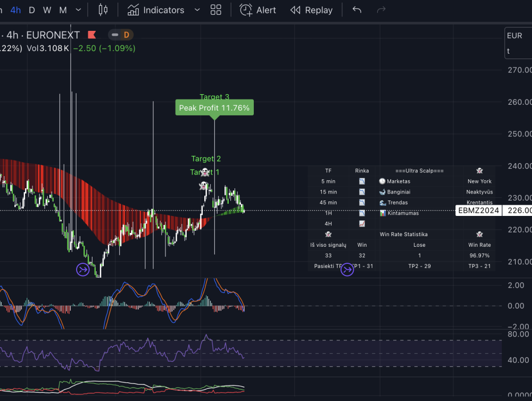Click the 96.97% win rate value

479,255
